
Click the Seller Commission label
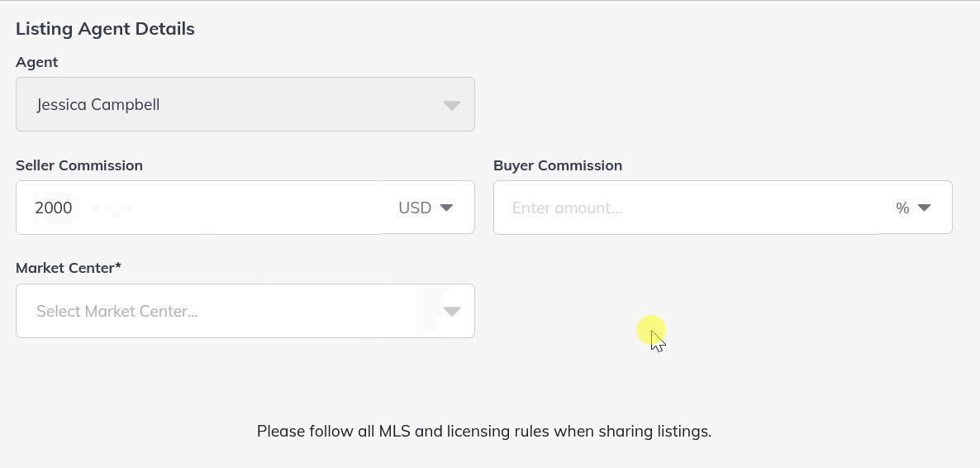pos(79,165)
